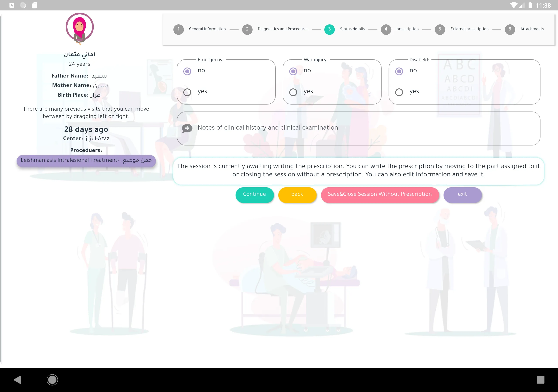
Task: Click the General Information step icon
Action: click(x=178, y=29)
